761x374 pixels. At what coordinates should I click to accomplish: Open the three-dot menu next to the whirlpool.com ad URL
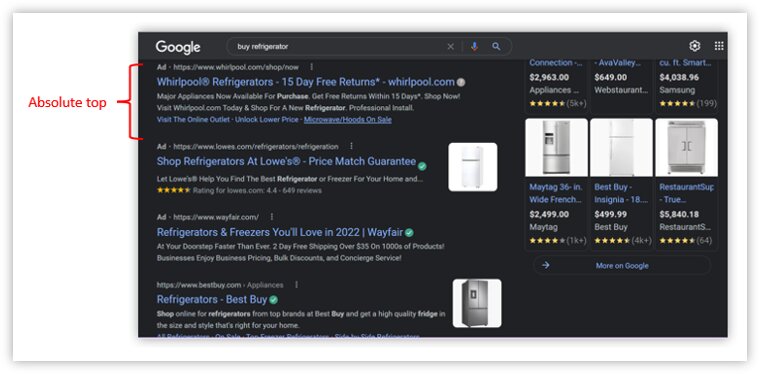click(x=312, y=67)
